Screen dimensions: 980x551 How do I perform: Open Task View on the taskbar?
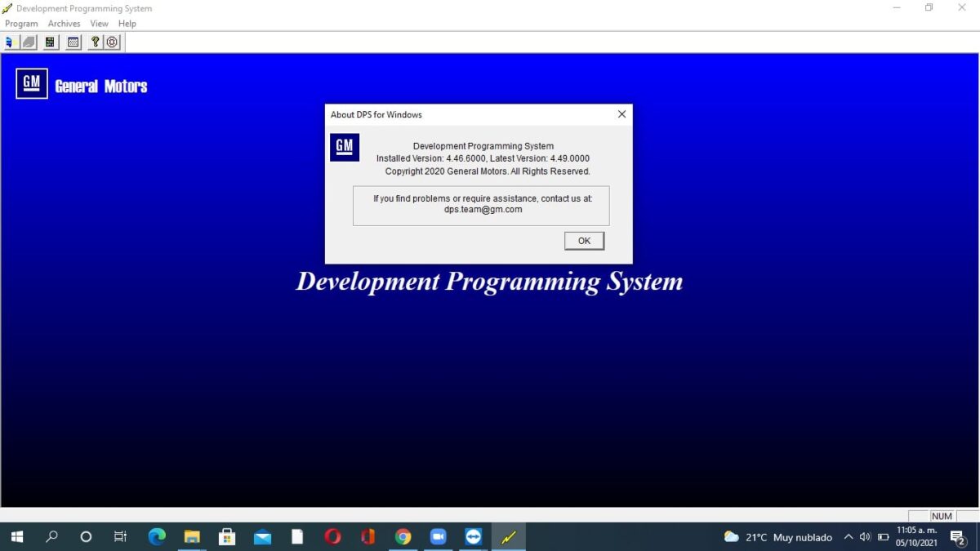point(120,536)
